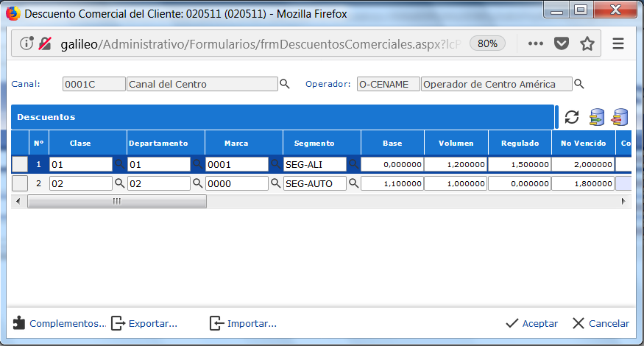Screen dimensions: 644x346
Task: Edit Marca field with 0001
Action: click(237, 164)
